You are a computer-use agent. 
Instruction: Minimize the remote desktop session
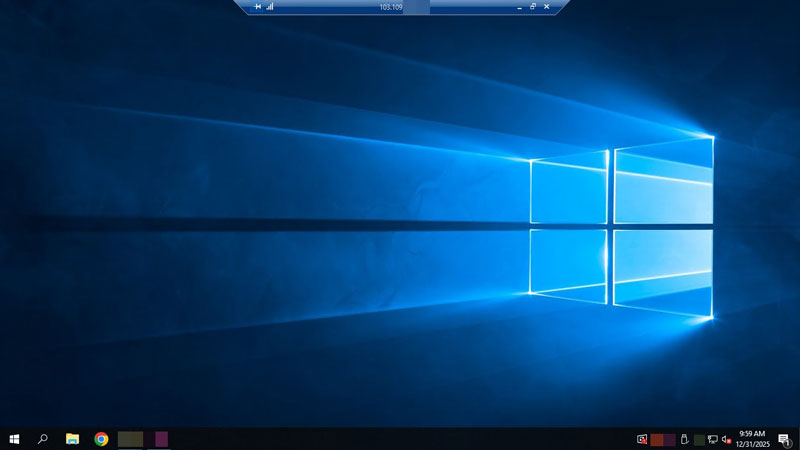[x=519, y=7]
